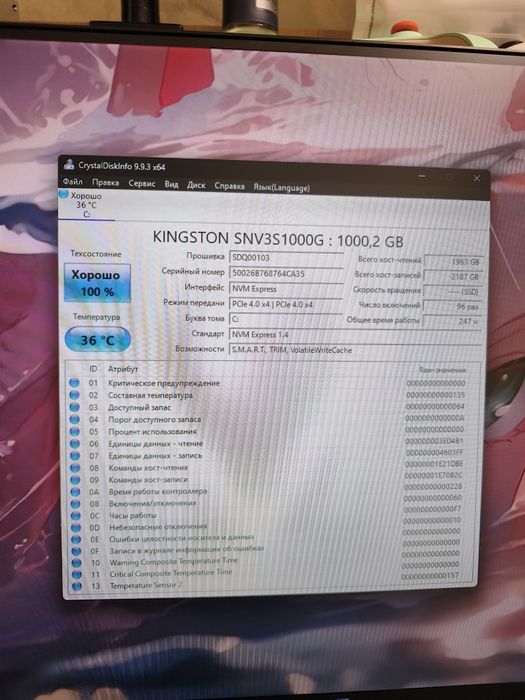
Task: Select the Часы работы attribute text
Action: click(133, 515)
